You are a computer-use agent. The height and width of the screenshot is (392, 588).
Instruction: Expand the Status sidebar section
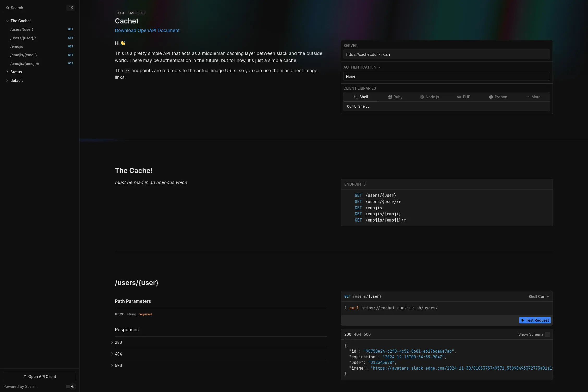point(7,72)
